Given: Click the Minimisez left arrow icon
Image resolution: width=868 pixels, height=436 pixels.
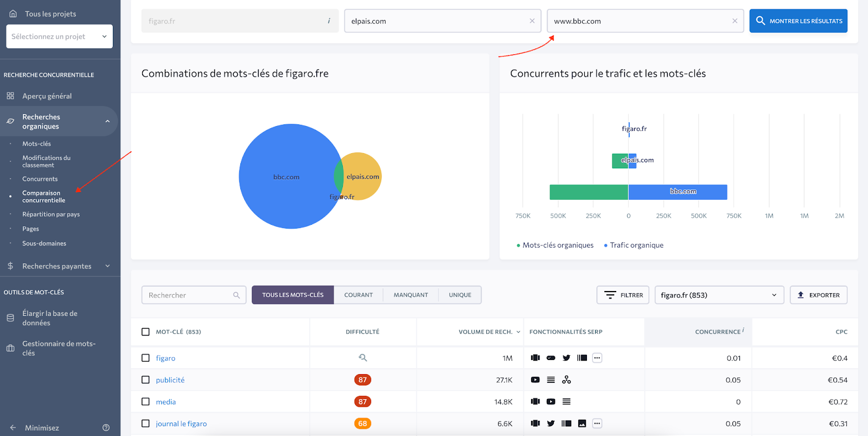Looking at the screenshot, I should click(13, 427).
